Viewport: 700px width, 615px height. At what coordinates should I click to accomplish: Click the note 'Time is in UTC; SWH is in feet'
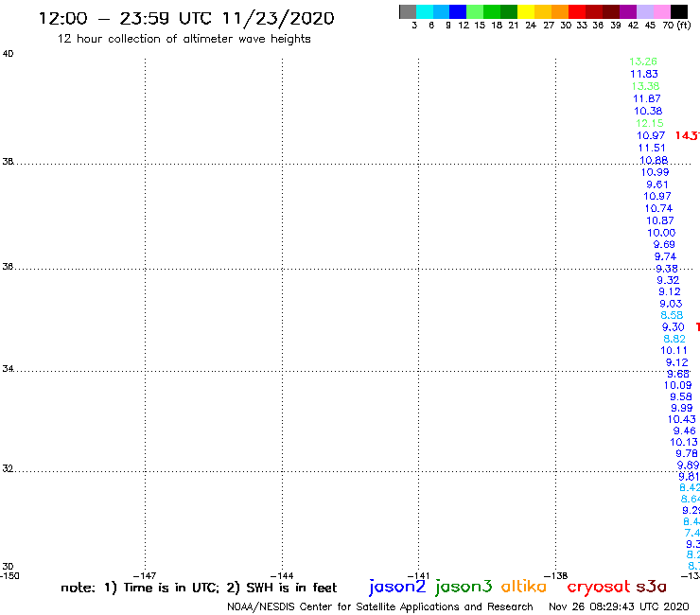click(x=199, y=588)
